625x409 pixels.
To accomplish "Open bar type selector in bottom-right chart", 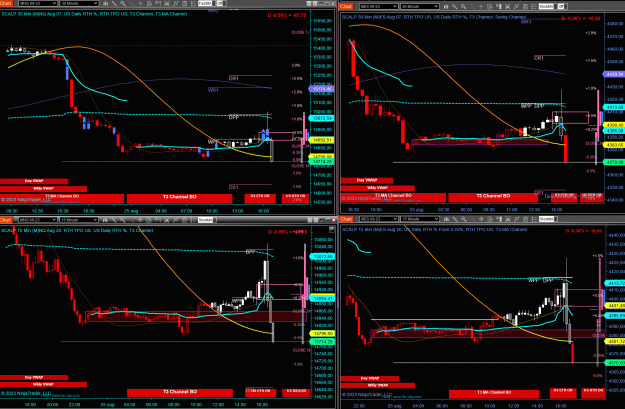I will 446,219.
